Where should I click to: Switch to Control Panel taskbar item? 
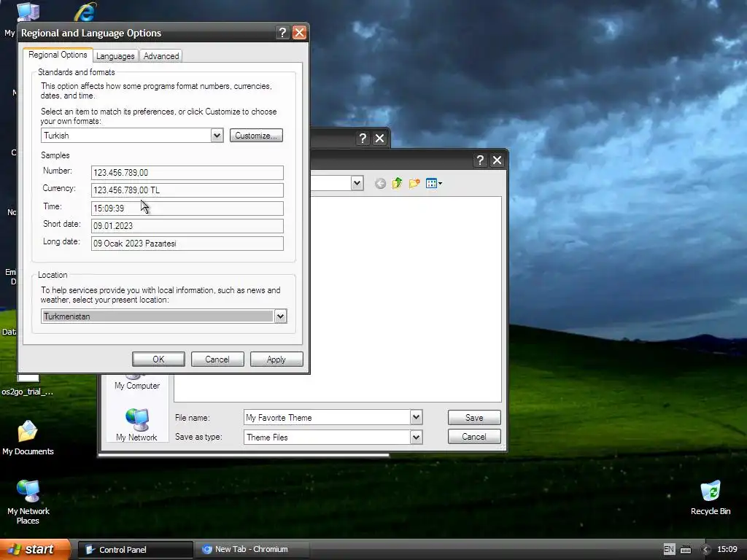tap(135, 550)
